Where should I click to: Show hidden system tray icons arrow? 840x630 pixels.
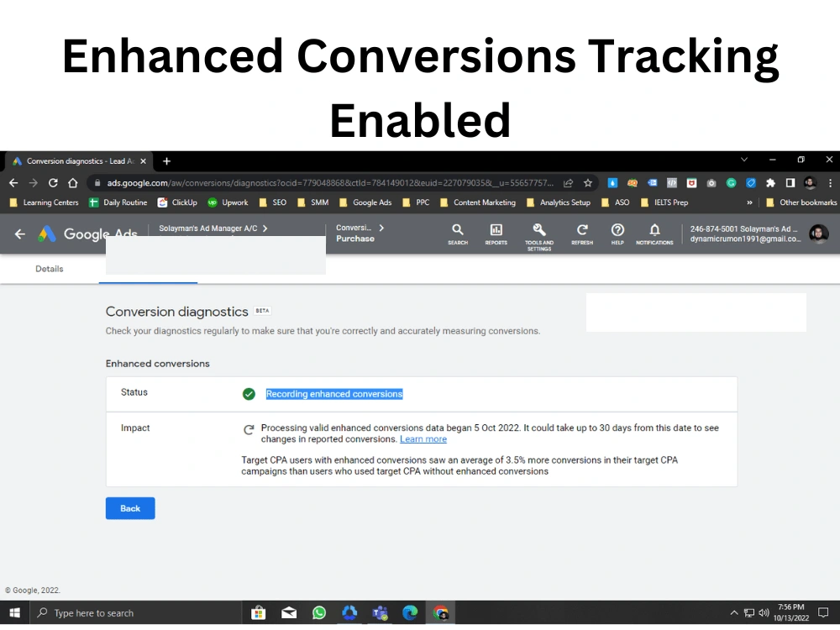pyautogui.click(x=734, y=613)
